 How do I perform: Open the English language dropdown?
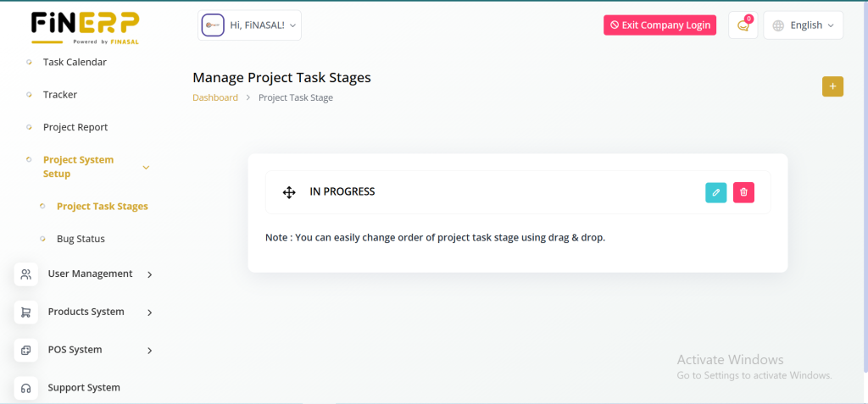(x=804, y=25)
